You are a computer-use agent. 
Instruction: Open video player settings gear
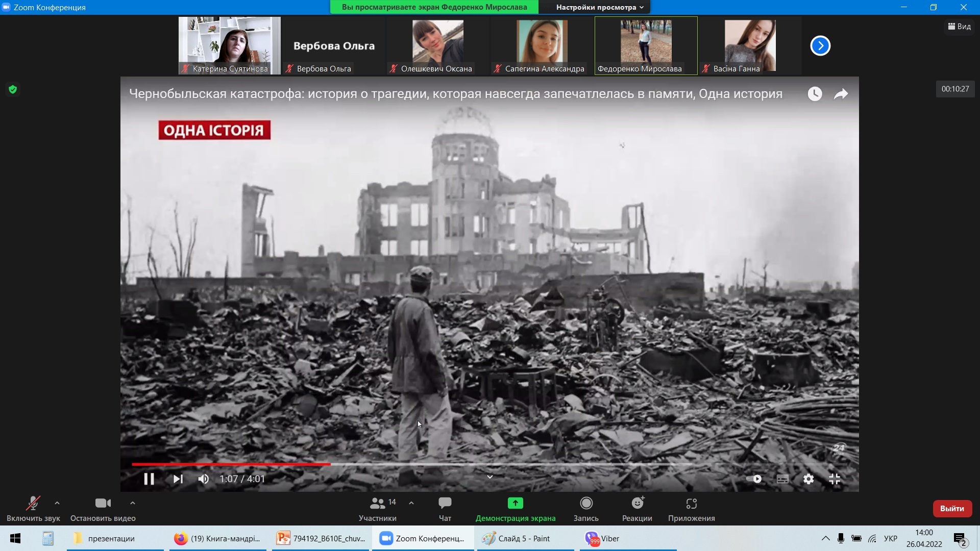point(808,479)
